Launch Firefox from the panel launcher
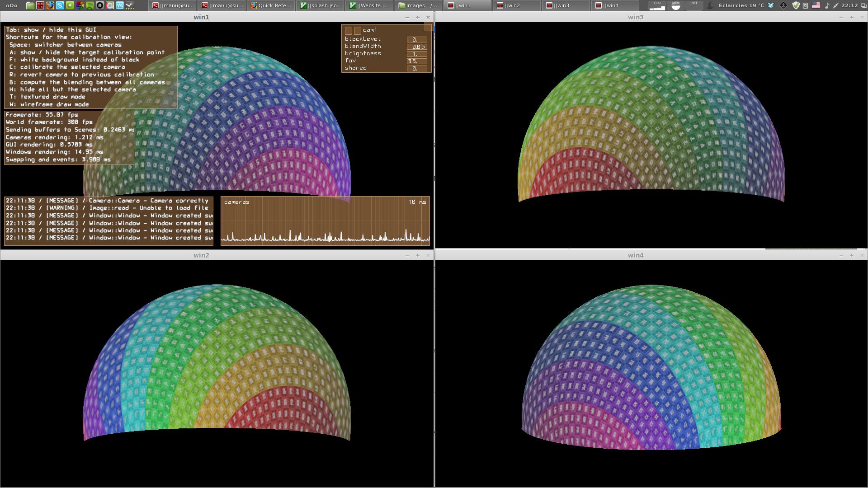The image size is (868, 488). tap(50, 5)
